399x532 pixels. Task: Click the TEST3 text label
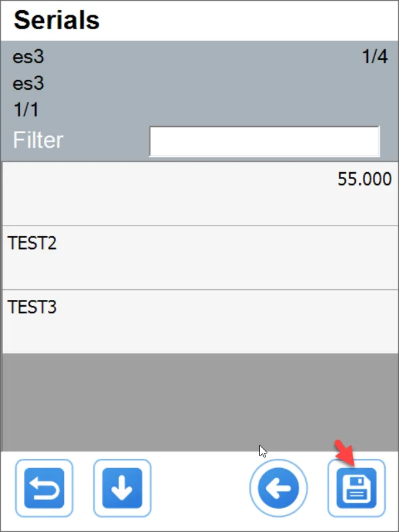32,307
